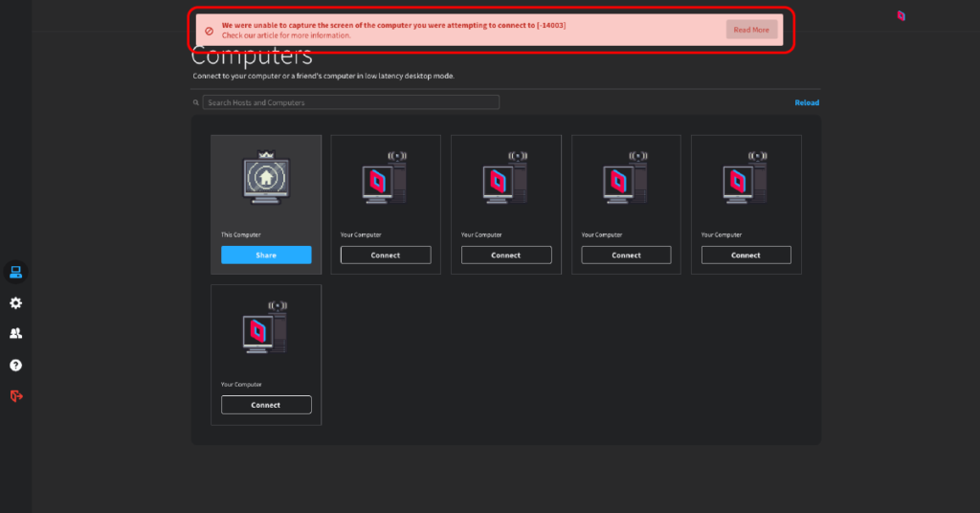Image resolution: width=980 pixels, height=513 pixels.
Task: Click the Parsec logo in the top right
Action: 901,15
